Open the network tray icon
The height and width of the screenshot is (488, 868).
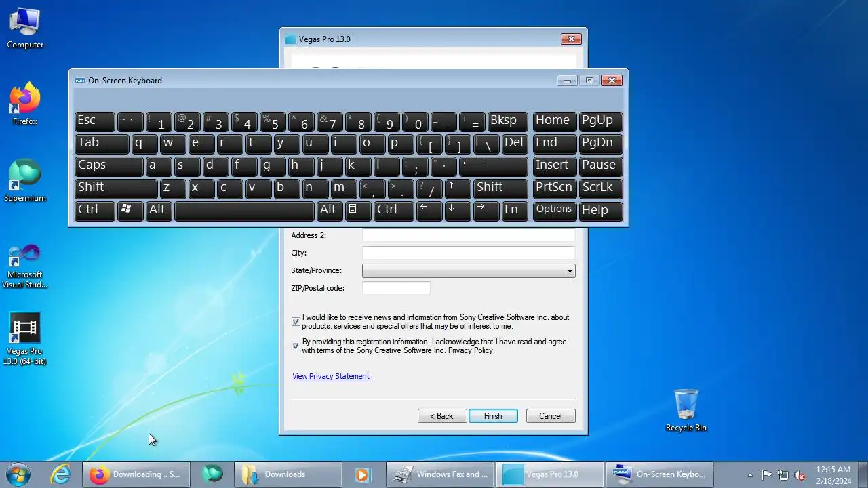pyautogui.click(x=783, y=475)
